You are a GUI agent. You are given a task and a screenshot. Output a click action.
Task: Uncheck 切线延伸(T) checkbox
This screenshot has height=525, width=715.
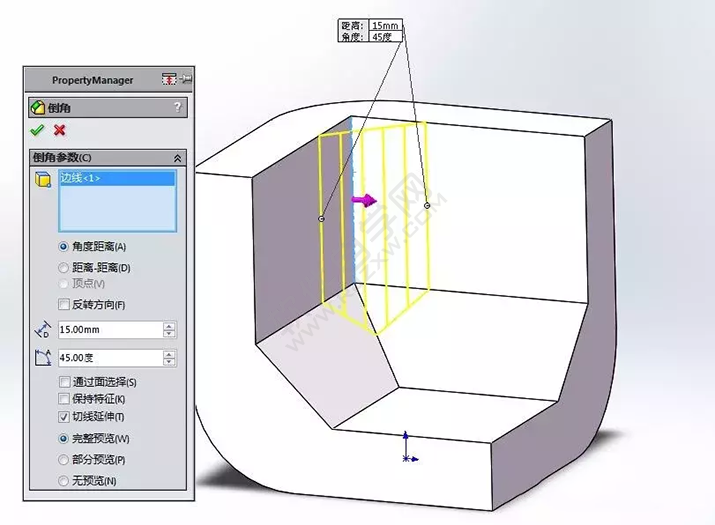click(x=64, y=416)
